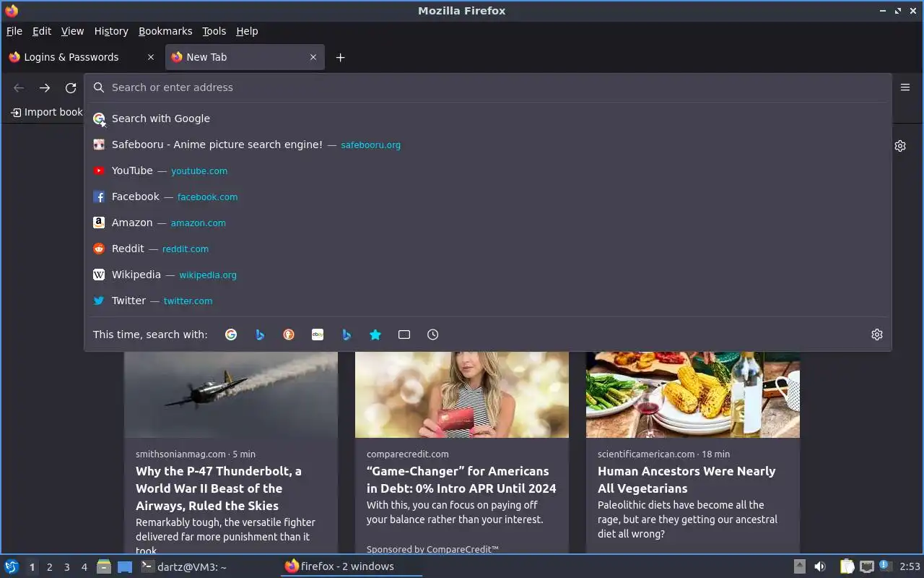This screenshot has height=578, width=924.
Task: Open the History menu
Action: tap(111, 31)
